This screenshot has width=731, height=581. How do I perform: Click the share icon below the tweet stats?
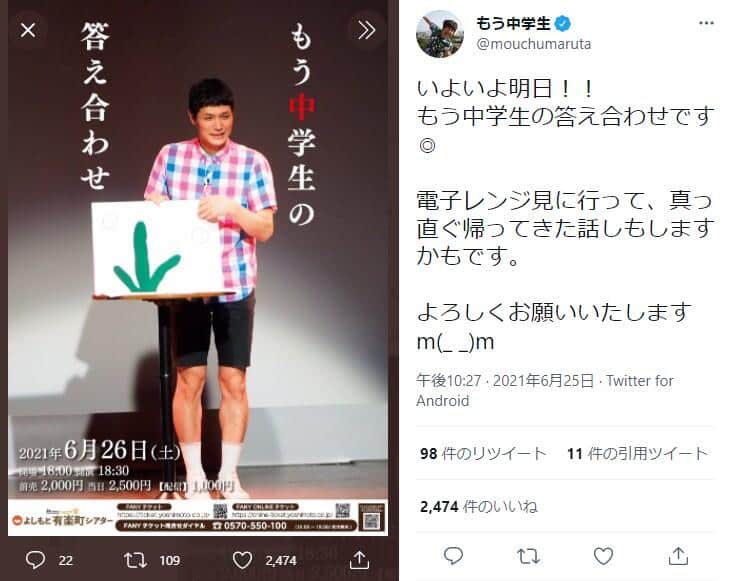(x=678, y=556)
